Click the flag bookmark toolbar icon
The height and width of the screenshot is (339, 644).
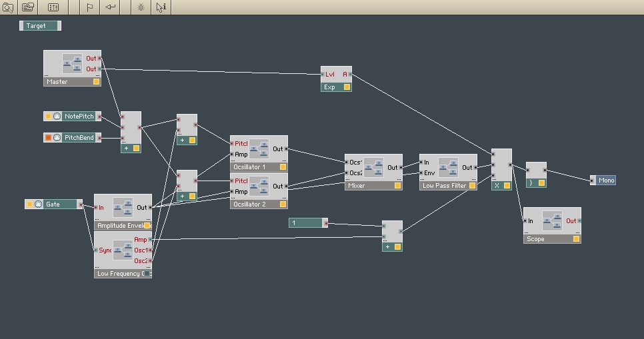(x=90, y=7)
